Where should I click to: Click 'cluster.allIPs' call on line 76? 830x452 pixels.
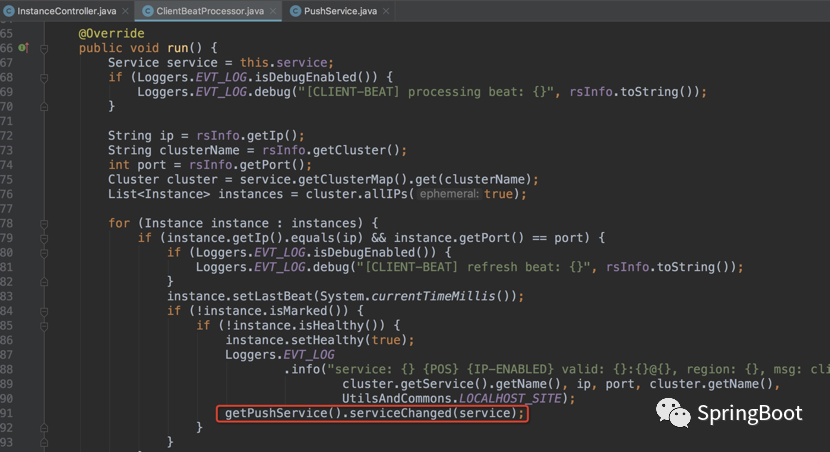tap(356, 194)
